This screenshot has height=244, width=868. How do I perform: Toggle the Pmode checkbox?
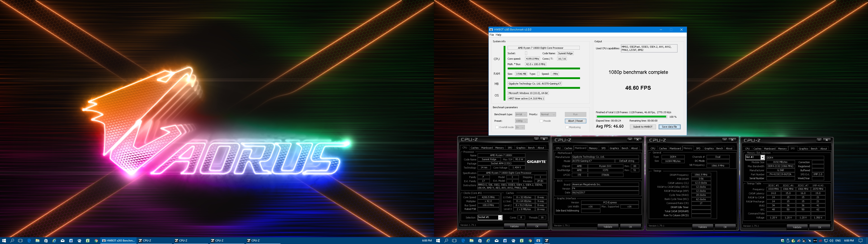tap(541, 121)
